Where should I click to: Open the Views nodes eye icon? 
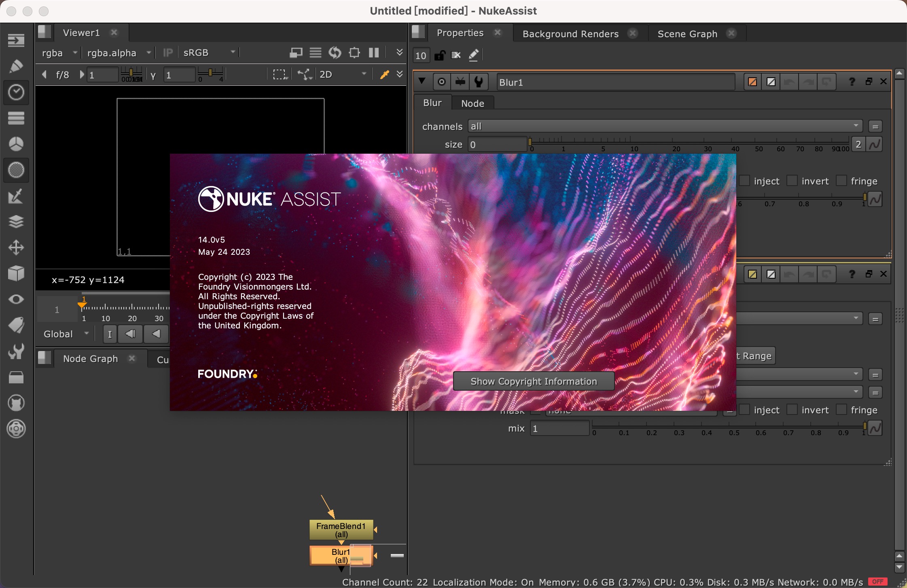point(16,299)
